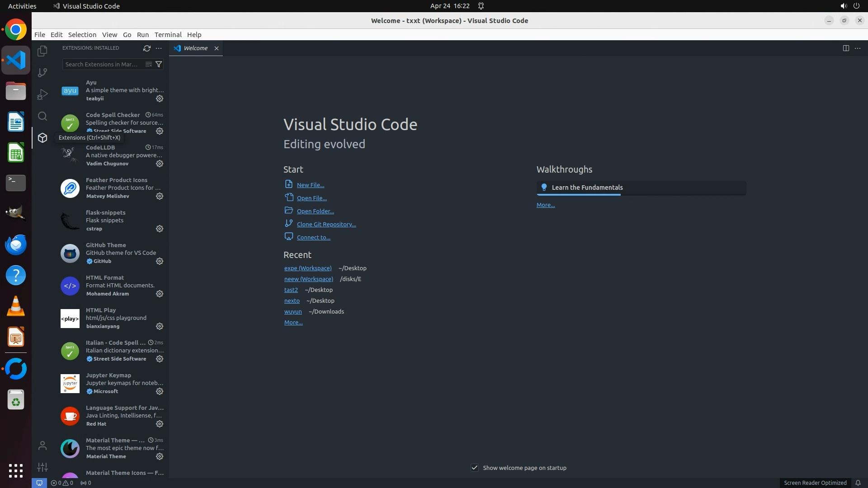The height and width of the screenshot is (488, 868).
Task: Open Learn the Fundamentals walkthrough
Action: (587, 188)
